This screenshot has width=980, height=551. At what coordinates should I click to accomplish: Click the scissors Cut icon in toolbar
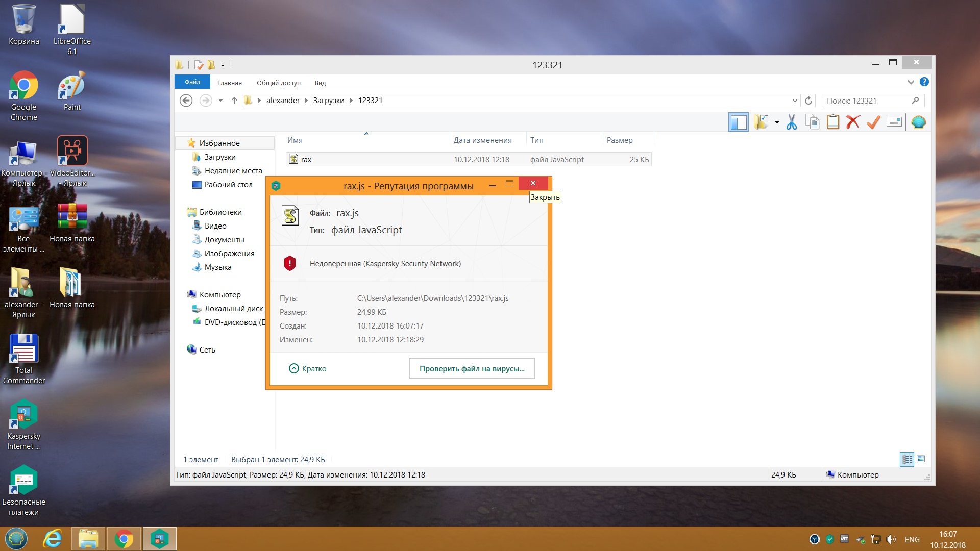[792, 122]
